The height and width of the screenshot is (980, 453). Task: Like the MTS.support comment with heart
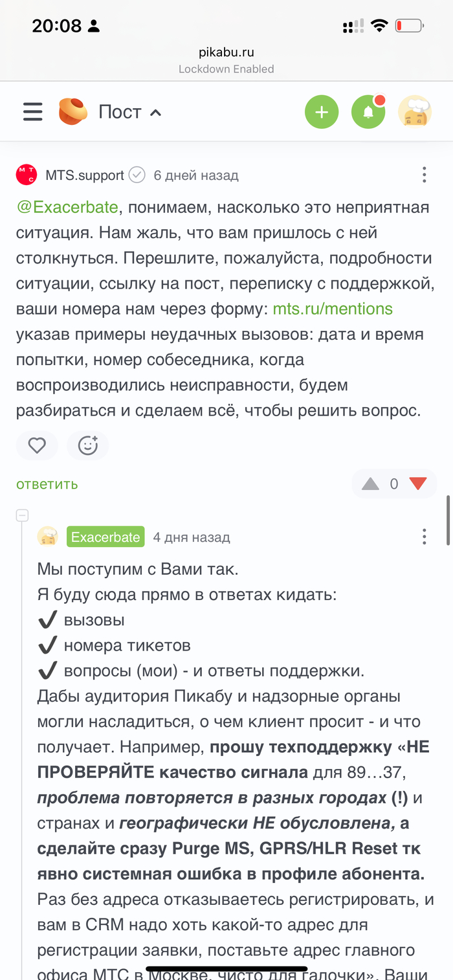point(37,445)
